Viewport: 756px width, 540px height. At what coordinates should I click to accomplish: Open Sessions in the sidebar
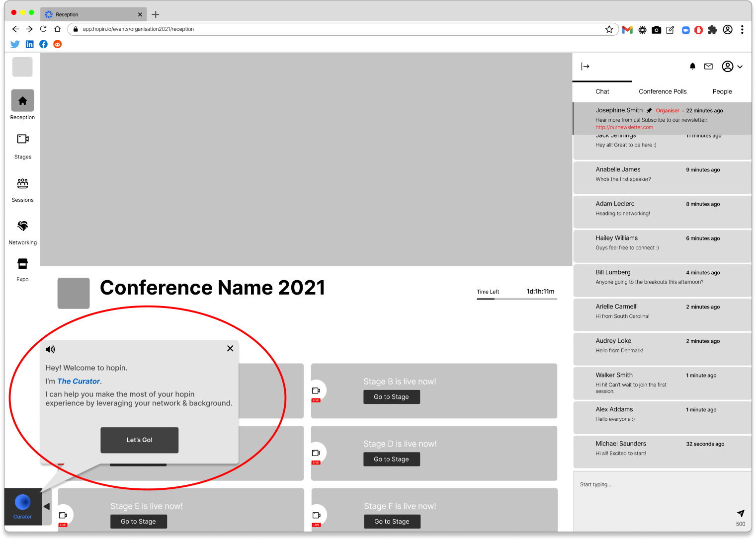click(x=23, y=183)
